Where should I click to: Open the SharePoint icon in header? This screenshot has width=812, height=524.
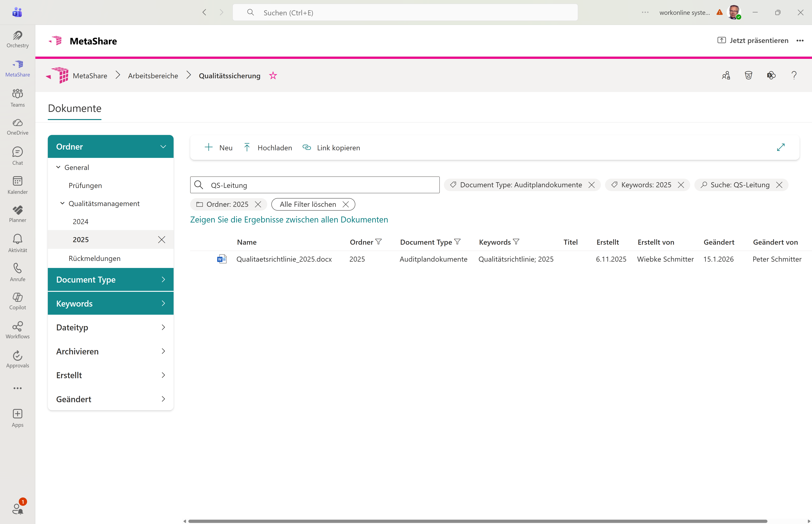pyautogui.click(x=771, y=76)
